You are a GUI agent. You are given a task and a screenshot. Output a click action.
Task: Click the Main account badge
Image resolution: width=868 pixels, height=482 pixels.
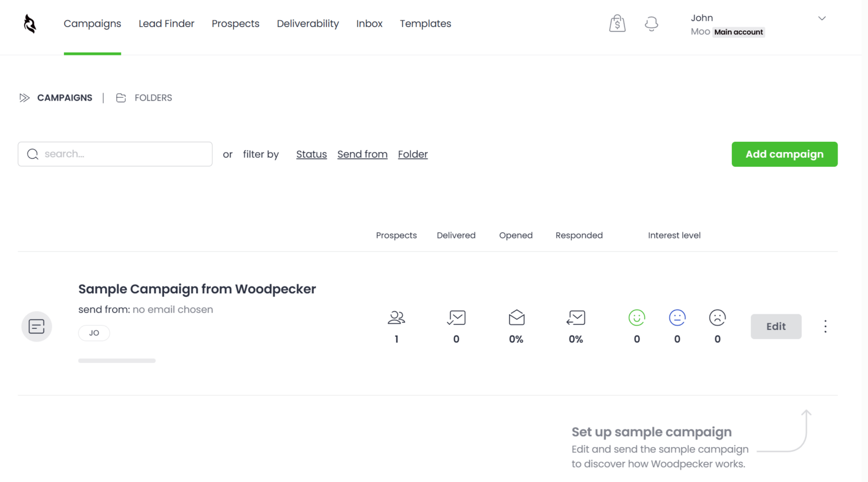(739, 32)
